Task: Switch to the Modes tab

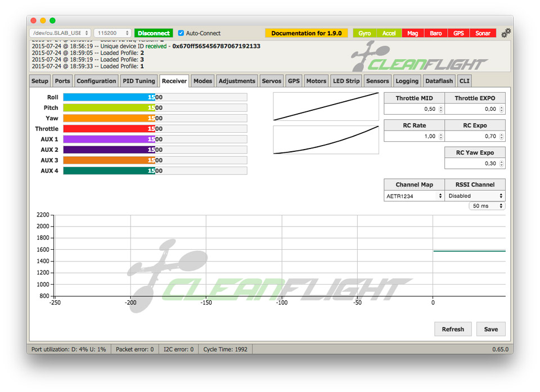Action: (202, 81)
